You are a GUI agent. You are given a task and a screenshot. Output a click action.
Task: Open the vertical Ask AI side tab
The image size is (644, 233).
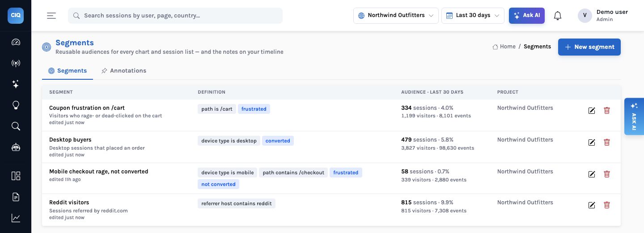(x=634, y=116)
